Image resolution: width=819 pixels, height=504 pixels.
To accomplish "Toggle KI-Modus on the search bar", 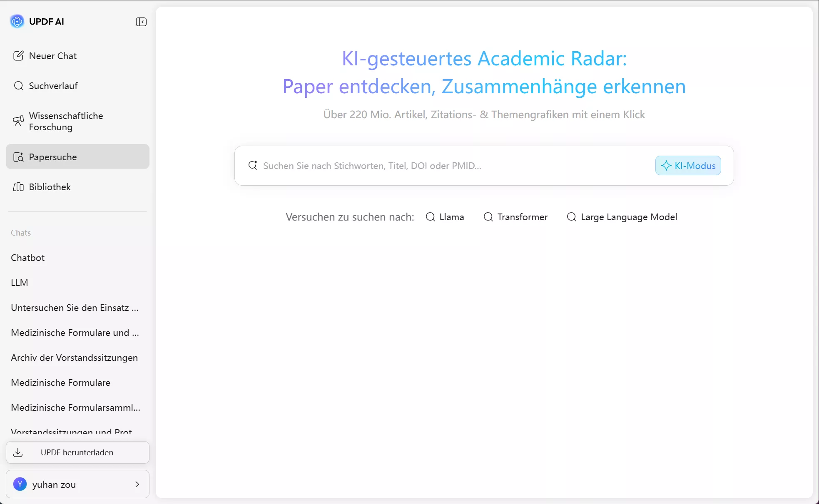I will pos(688,165).
